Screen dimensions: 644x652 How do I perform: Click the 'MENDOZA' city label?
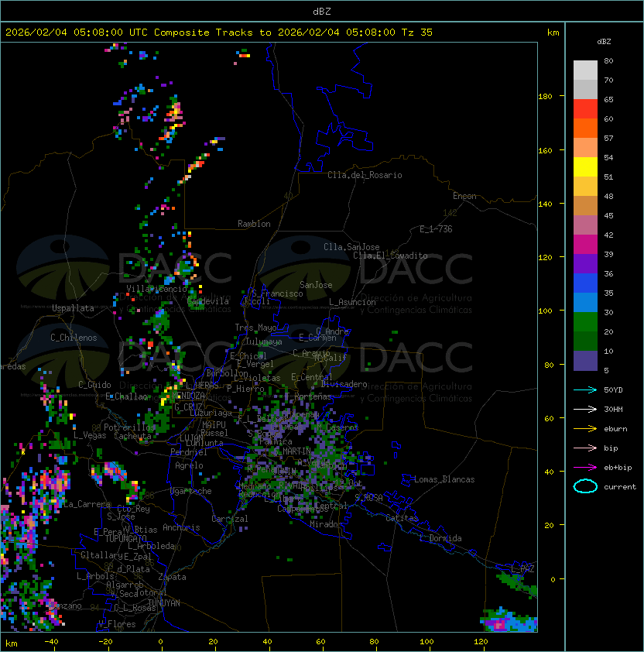188,395
